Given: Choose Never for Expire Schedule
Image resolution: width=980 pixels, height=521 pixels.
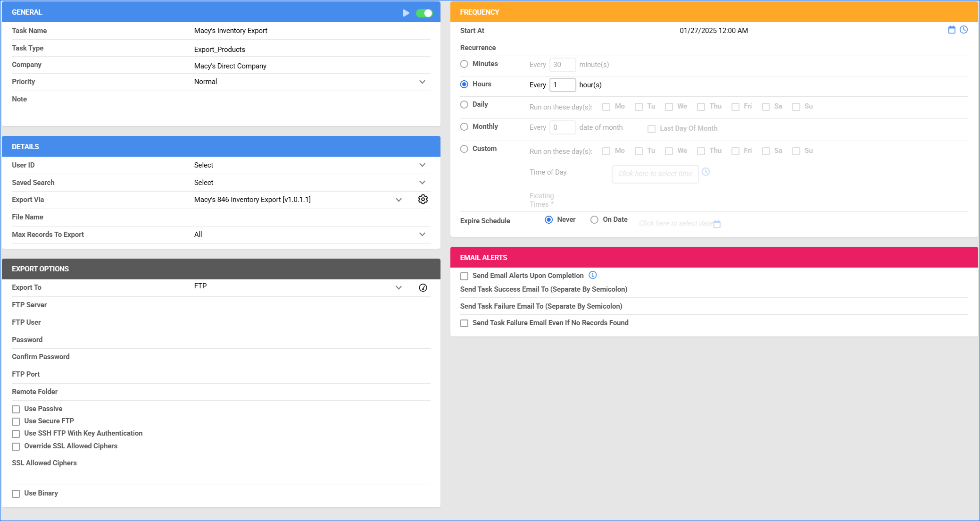Looking at the screenshot, I should tap(548, 219).
